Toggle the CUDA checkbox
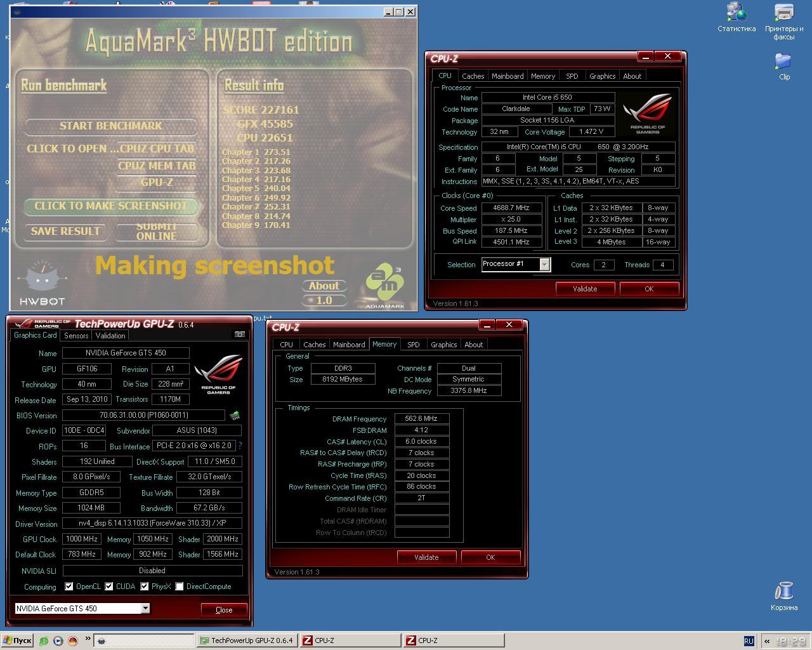 109,587
